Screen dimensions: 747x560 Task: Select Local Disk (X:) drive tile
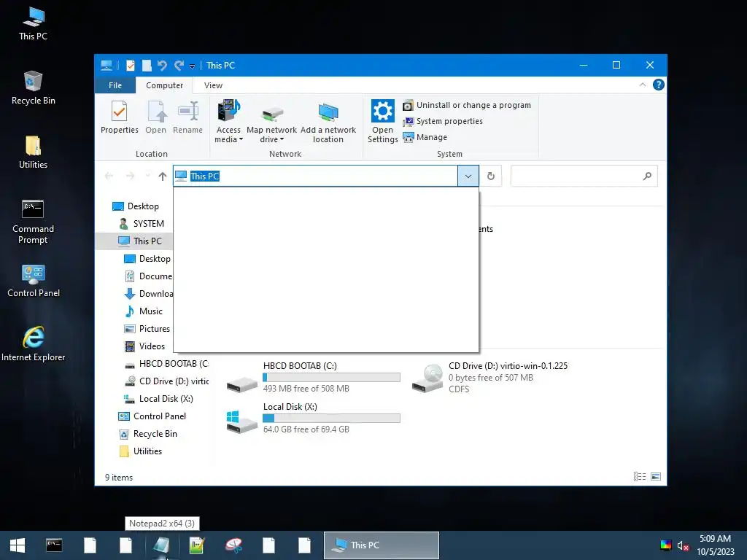pos(314,418)
